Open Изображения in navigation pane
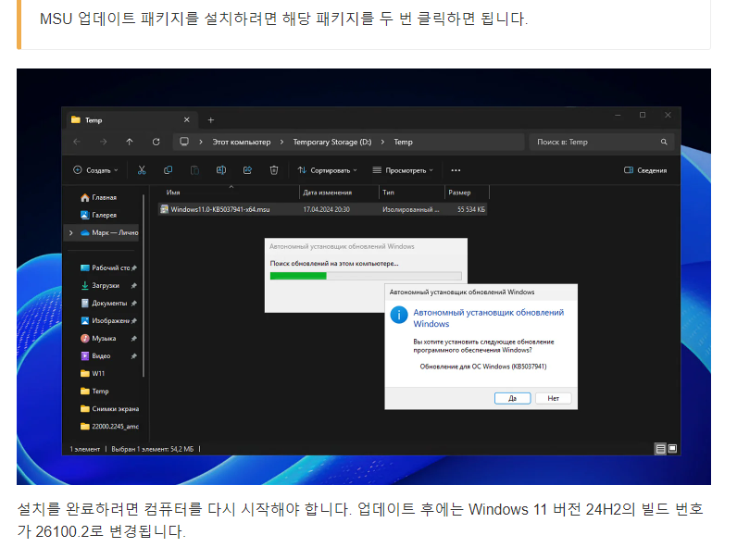Screen dimensions: 737x560 click(x=110, y=320)
